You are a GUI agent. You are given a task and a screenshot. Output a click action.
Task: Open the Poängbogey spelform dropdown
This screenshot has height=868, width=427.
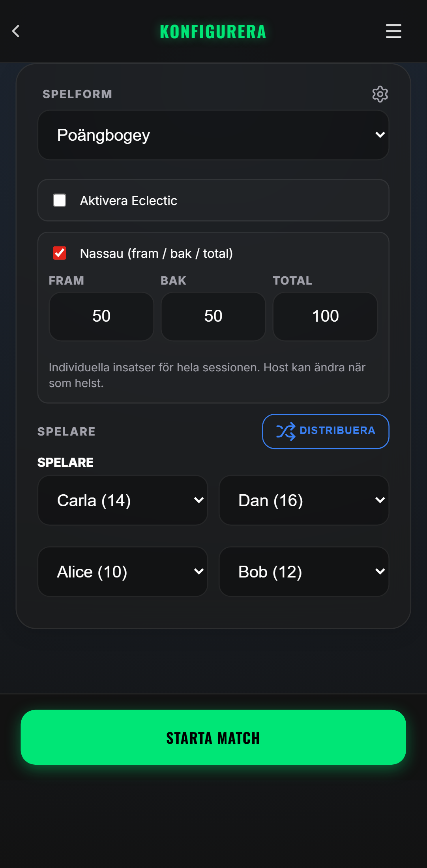pyautogui.click(x=213, y=135)
